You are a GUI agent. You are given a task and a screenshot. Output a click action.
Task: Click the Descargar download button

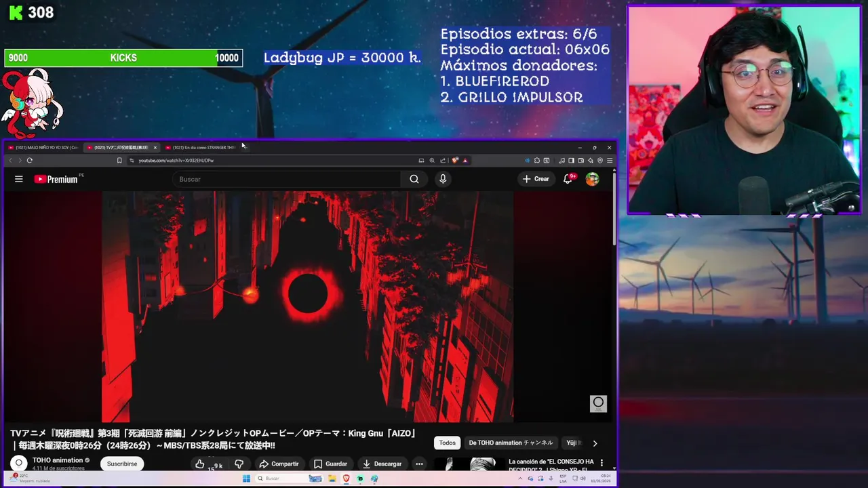click(382, 464)
